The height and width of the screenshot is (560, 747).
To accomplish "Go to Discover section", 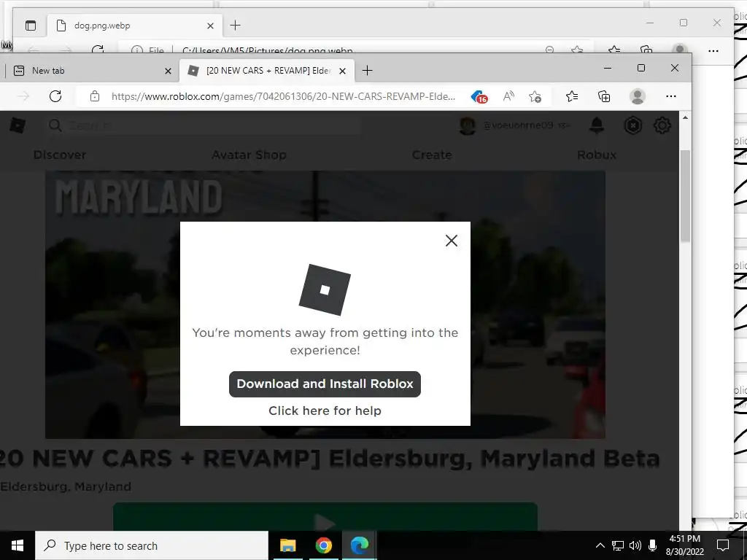I will click(60, 155).
